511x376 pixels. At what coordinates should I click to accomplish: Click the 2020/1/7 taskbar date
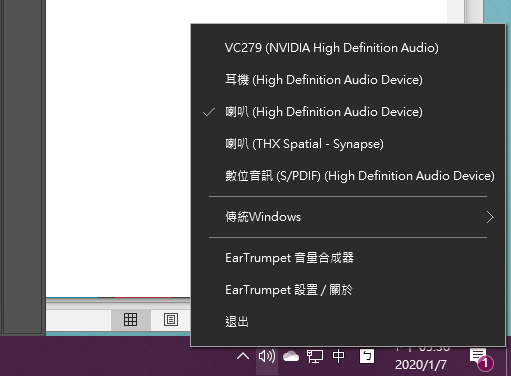click(x=421, y=365)
